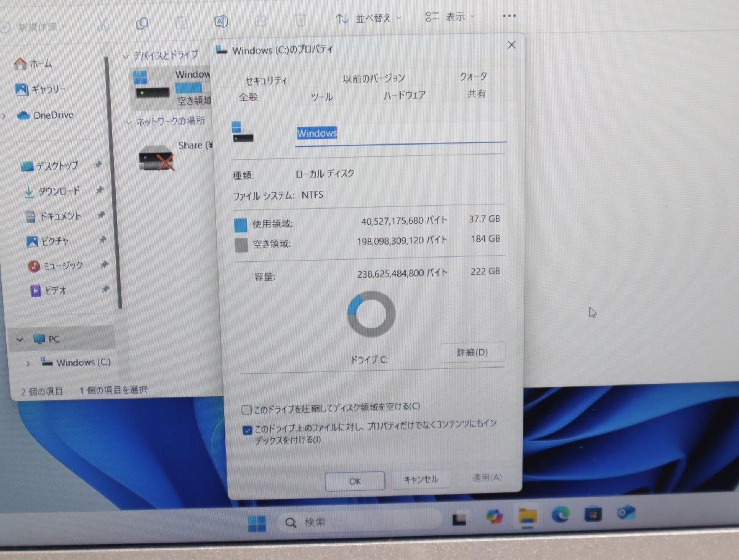Open ホーム in the navigation pane

[x=34, y=63]
